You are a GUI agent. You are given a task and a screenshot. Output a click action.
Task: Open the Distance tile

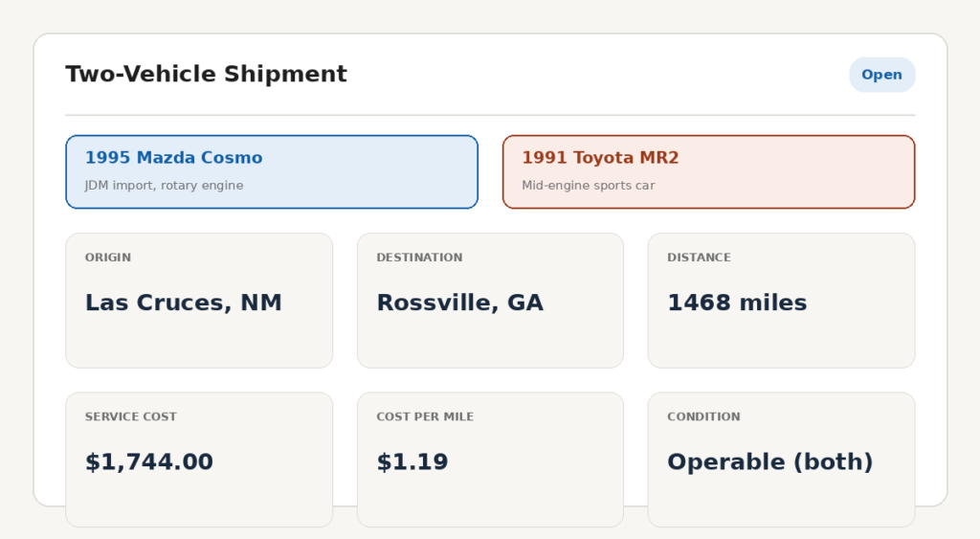pos(781,301)
